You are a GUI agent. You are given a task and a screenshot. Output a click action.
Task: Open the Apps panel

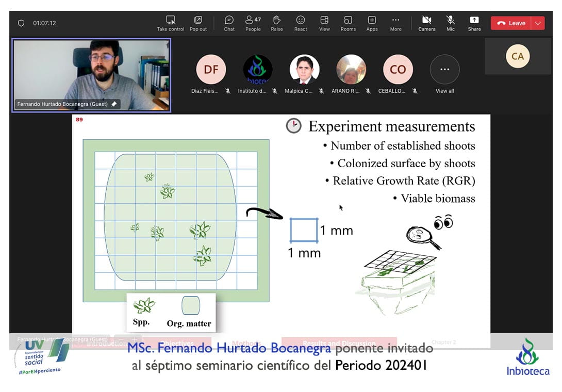tap(372, 21)
